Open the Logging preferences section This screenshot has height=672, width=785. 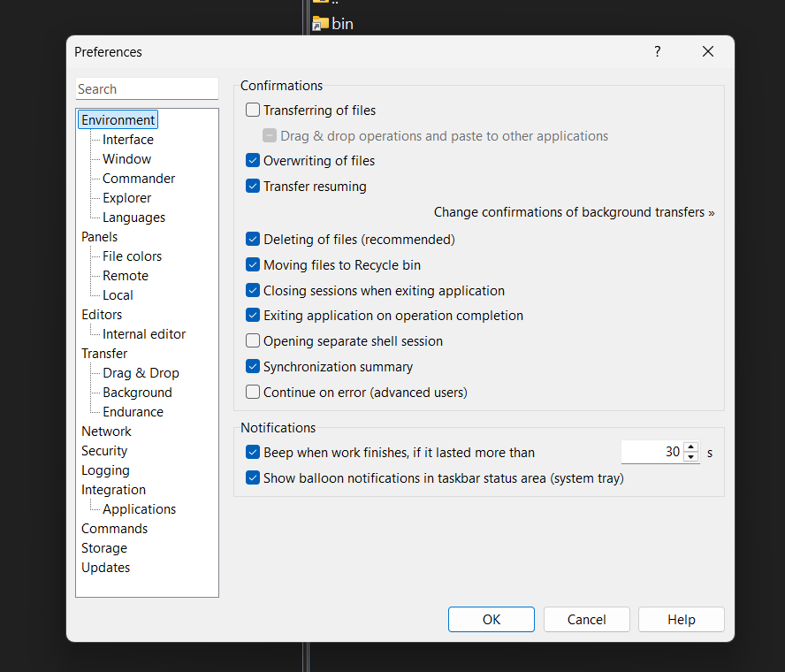pos(105,470)
